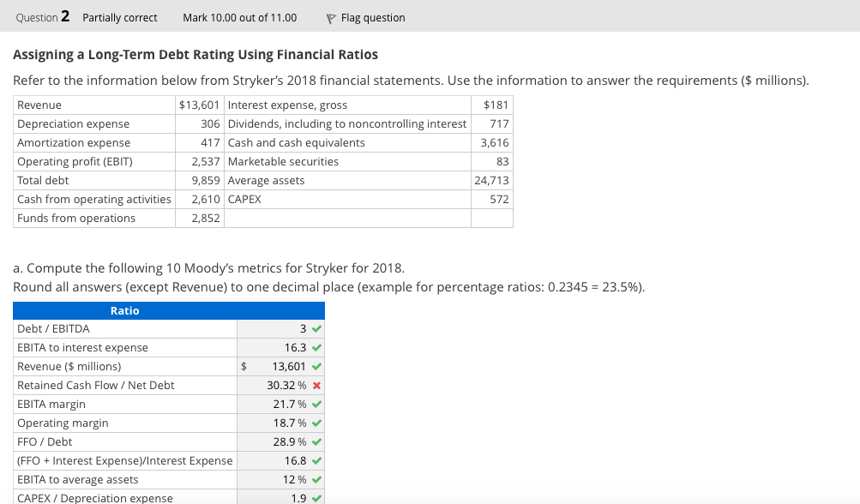Click the blue Ratio table header
This screenshot has width=860, height=504.
tap(169, 310)
